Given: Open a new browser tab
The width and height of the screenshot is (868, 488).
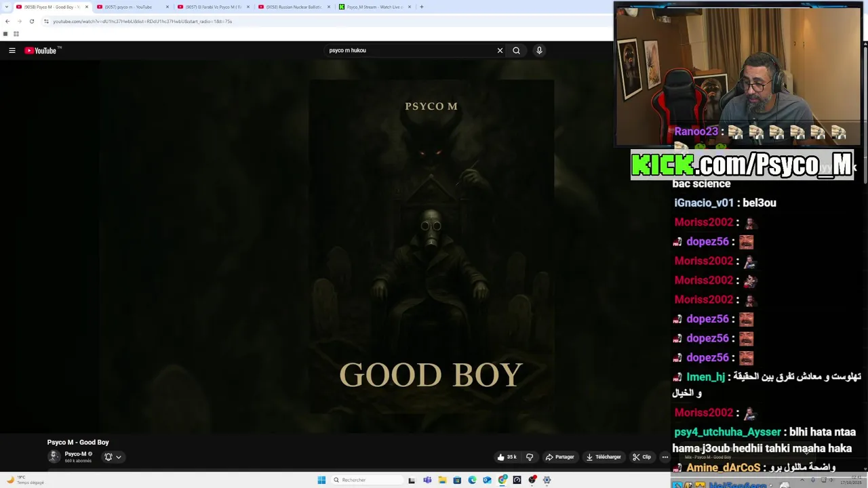Looking at the screenshot, I should pos(421,7).
